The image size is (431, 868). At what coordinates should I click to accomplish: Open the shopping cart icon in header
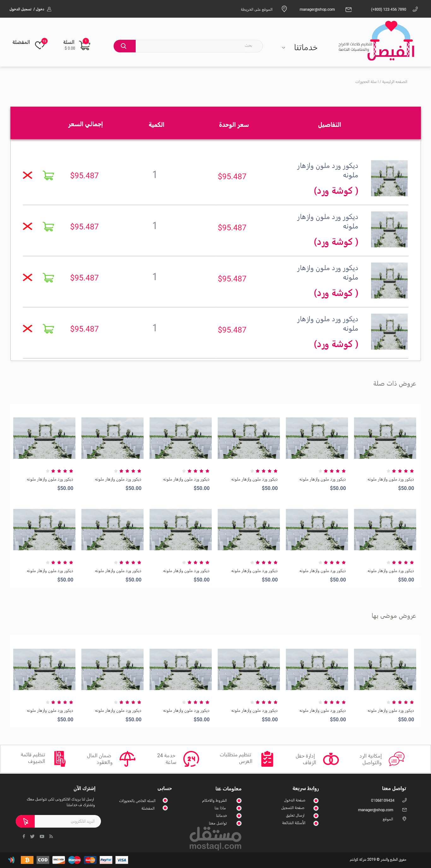pyautogui.click(x=84, y=45)
